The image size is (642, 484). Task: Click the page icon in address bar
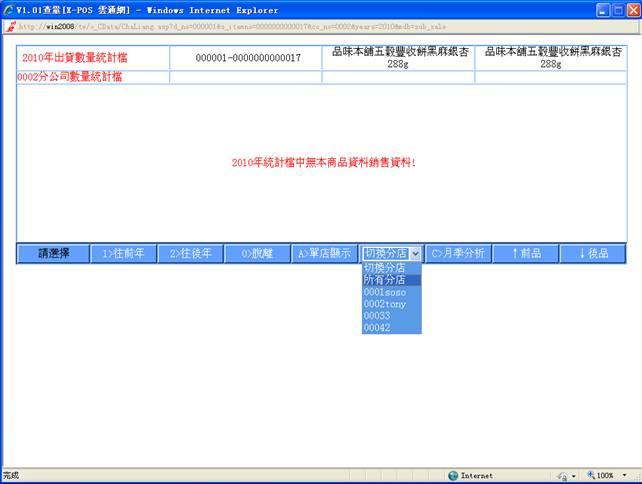click(11, 26)
